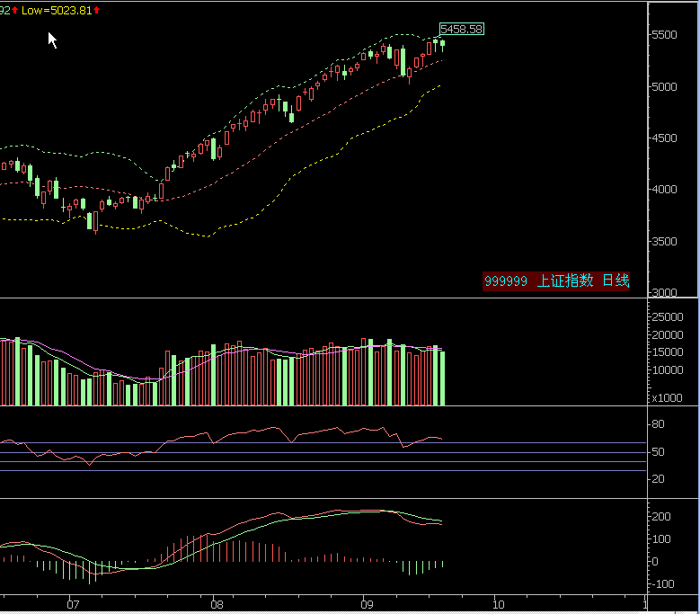Screen dimensions: 700x614
Task: Click the 4000 price axis value
Action: click(664, 190)
